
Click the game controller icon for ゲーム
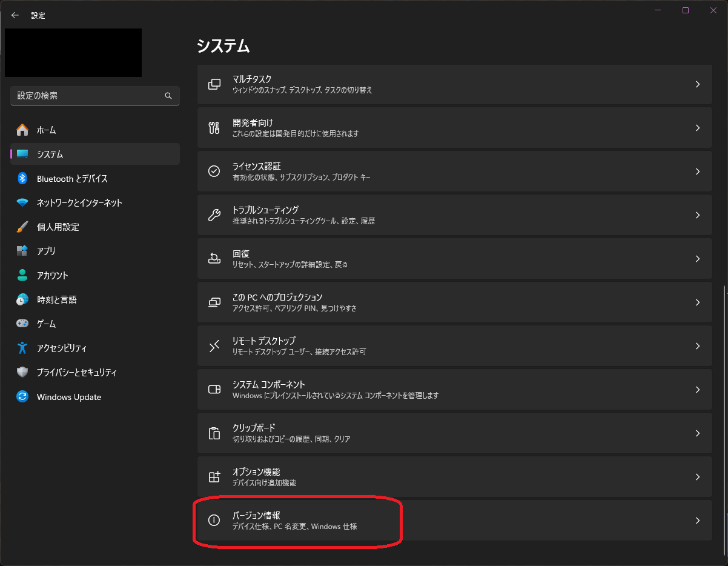coord(22,324)
